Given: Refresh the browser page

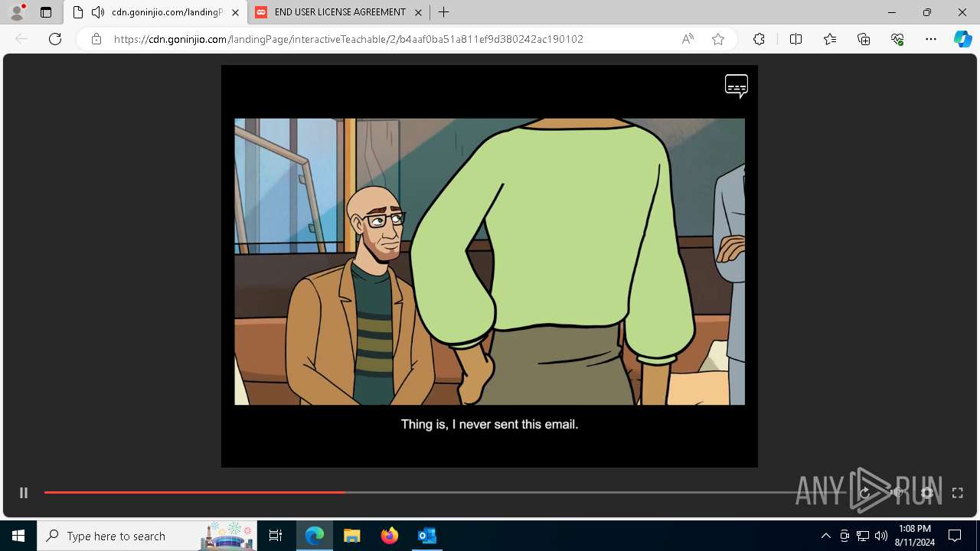Looking at the screenshot, I should tap(55, 39).
